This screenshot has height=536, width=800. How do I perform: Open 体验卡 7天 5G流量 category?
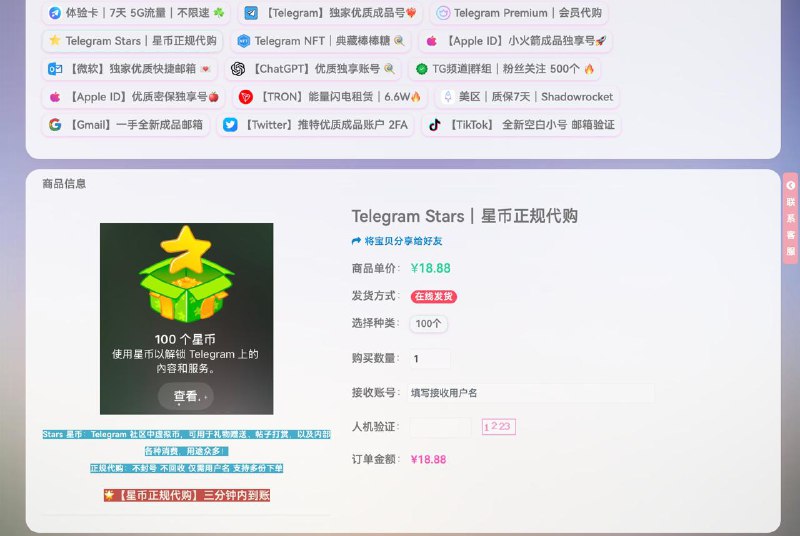pos(136,13)
